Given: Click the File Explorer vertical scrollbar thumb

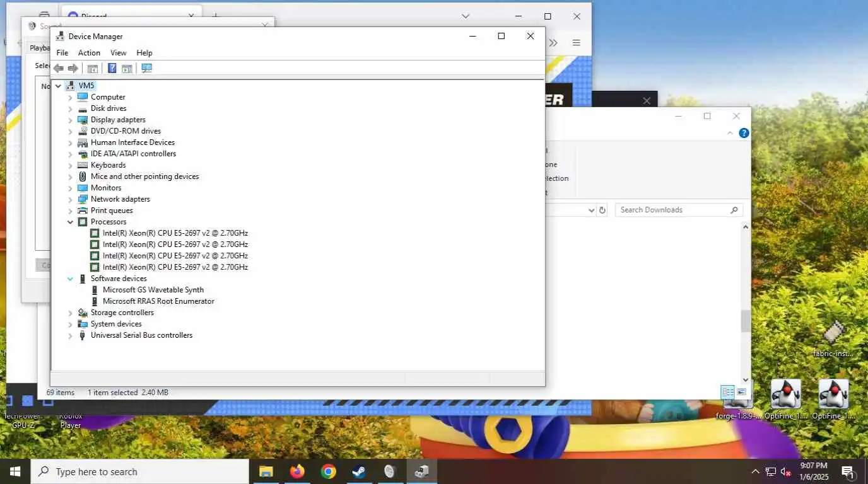Looking at the screenshot, I should tap(746, 321).
